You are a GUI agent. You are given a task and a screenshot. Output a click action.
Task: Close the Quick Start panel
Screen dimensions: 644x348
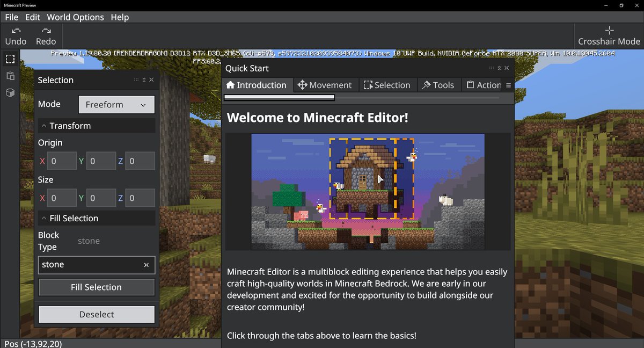507,68
